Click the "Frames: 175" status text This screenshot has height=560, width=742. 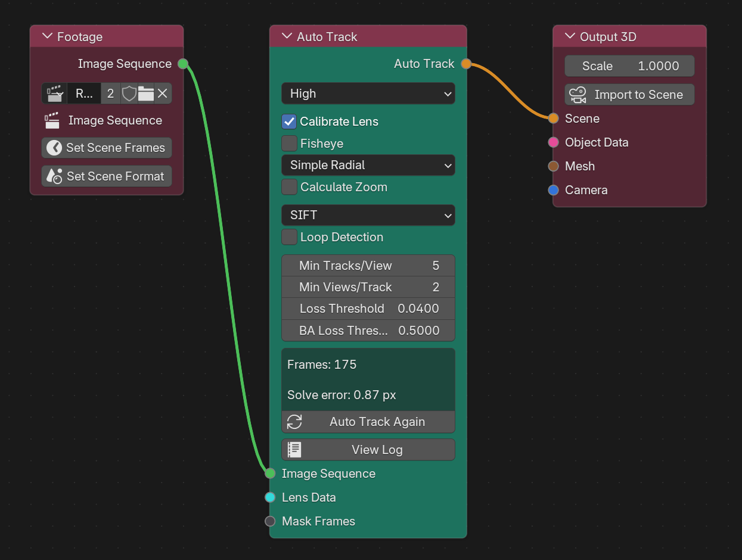[x=322, y=365]
